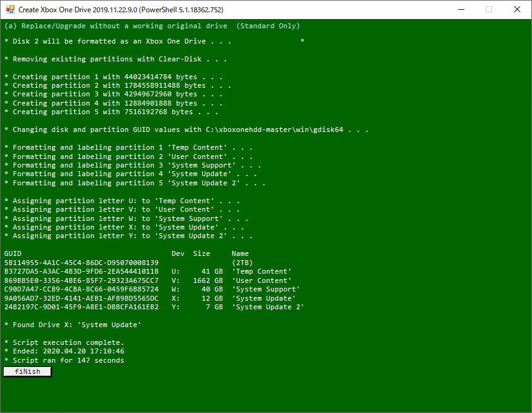Click 'Formatting and labeling partition 3 'System Support'' line
Image resolution: width=532 pixels, height=413 pixels.
133,165
